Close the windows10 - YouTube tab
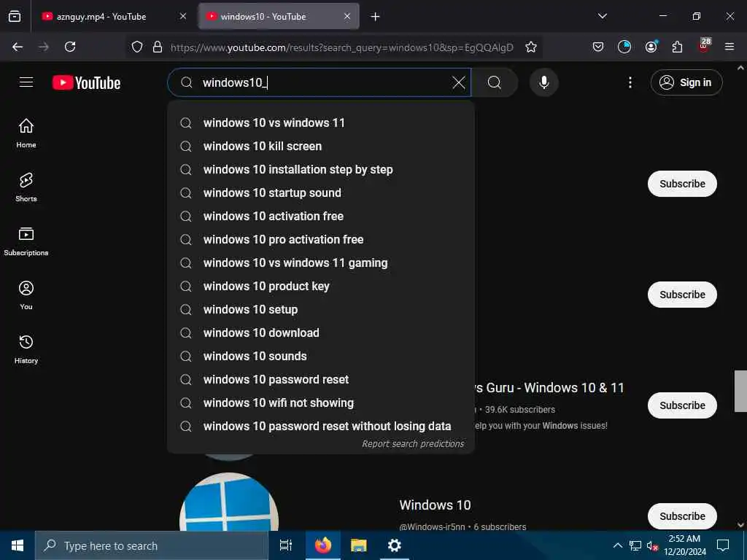Image resolution: width=747 pixels, height=560 pixels. pyautogui.click(x=347, y=16)
